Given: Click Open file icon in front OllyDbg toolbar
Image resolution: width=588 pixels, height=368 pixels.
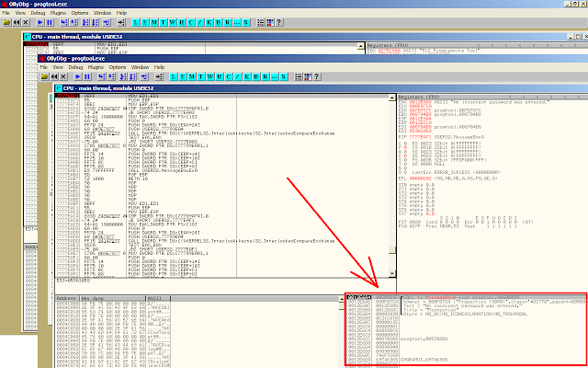Looking at the screenshot, I should pyautogui.click(x=45, y=76).
